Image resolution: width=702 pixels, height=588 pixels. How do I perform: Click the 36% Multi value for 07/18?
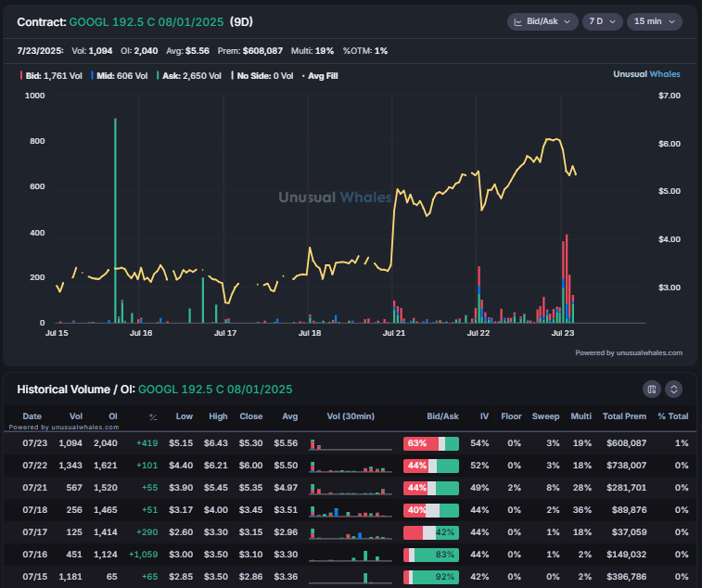582,509
